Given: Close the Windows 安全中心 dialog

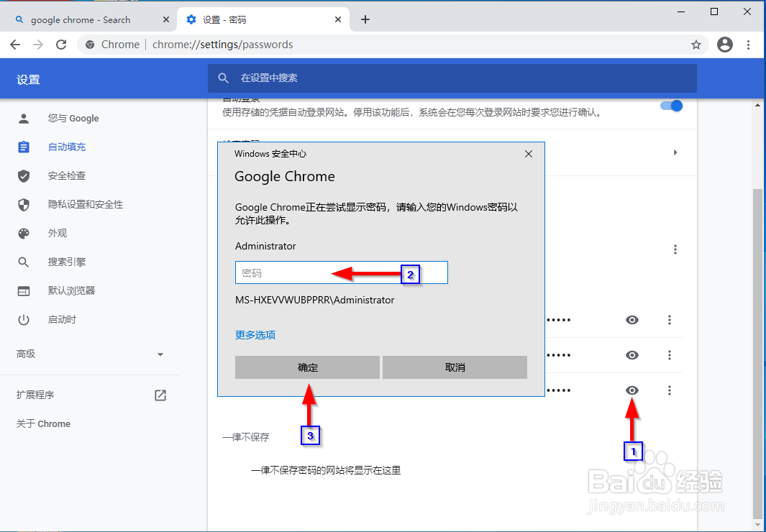Looking at the screenshot, I should click(x=529, y=154).
